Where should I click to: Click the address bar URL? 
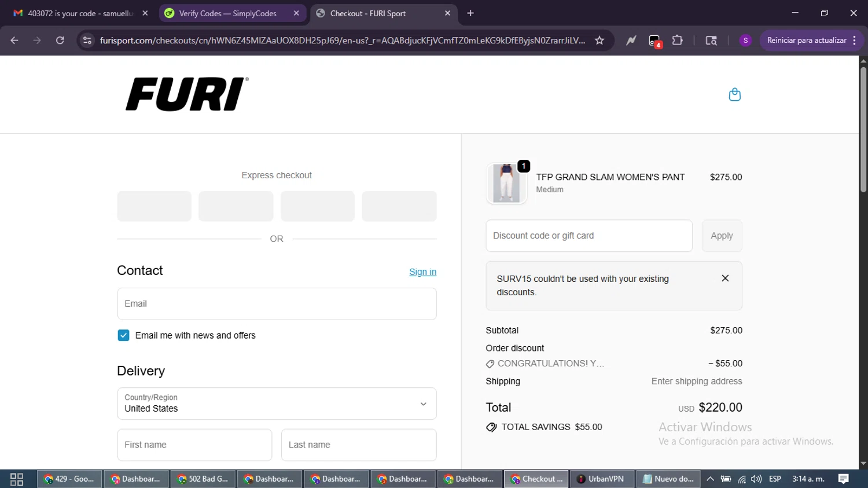[342, 41]
